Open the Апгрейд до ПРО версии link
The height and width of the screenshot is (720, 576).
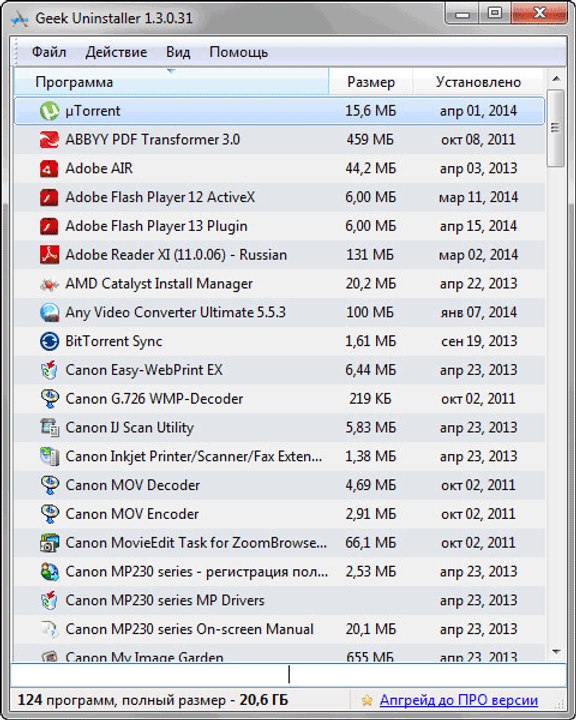tap(459, 700)
